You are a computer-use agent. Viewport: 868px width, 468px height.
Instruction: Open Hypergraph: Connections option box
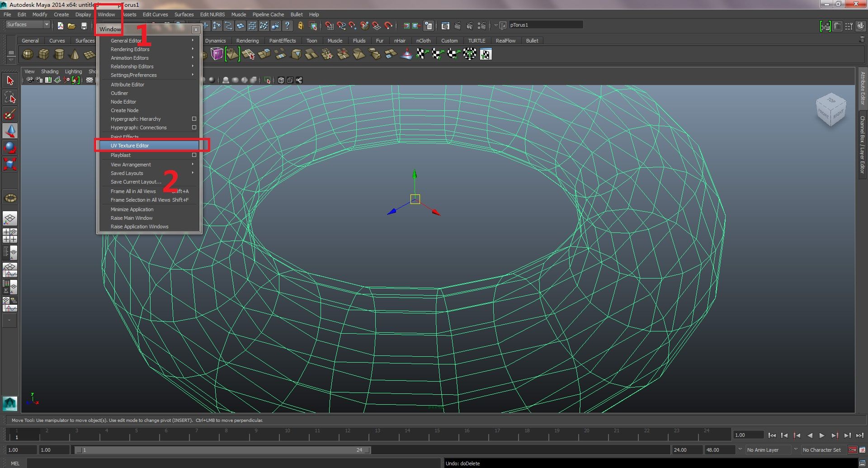click(194, 128)
